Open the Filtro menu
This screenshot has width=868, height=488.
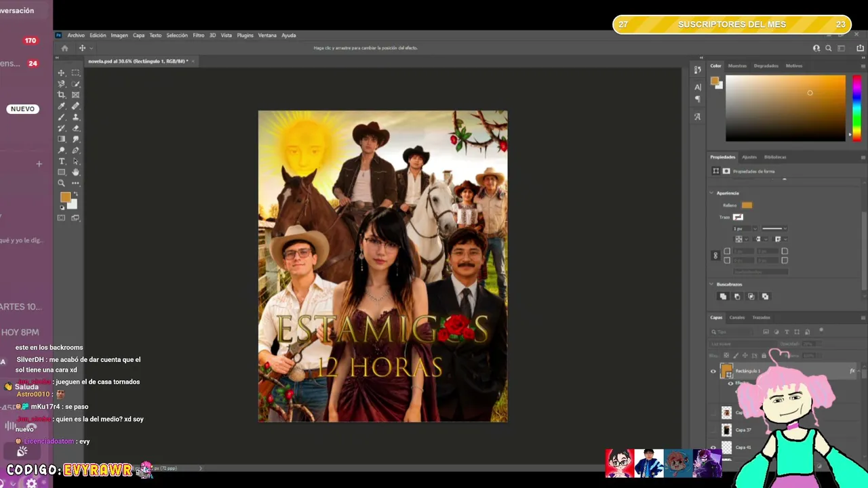pos(199,35)
